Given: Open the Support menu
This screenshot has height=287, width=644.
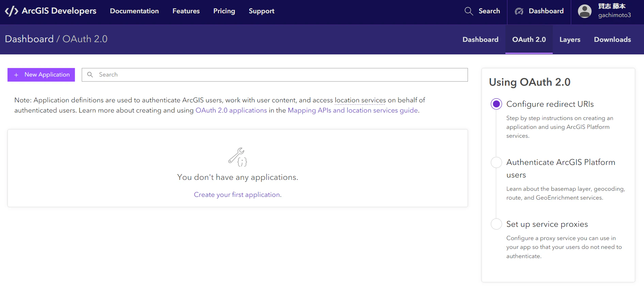Looking at the screenshot, I should tap(262, 11).
